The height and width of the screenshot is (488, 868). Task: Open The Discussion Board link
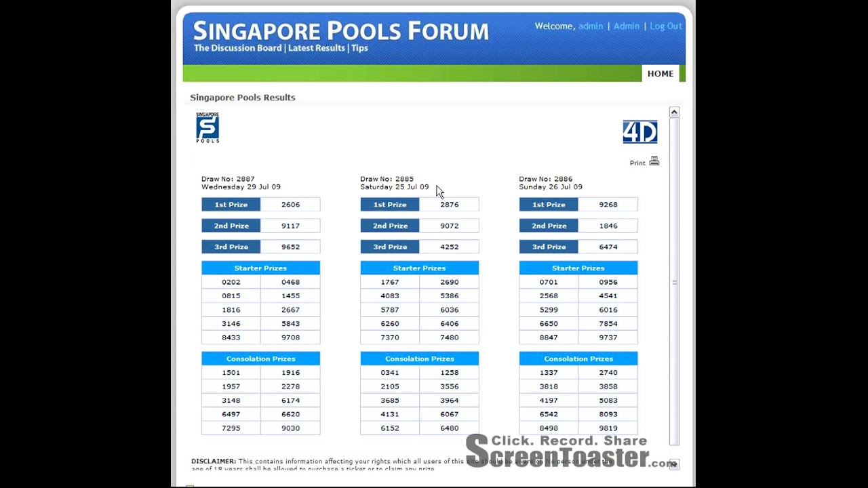(238, 48)
